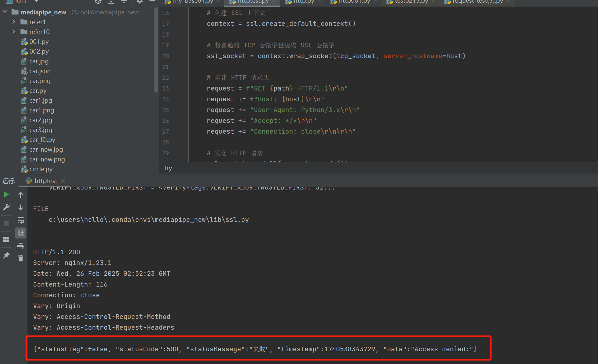598x364 pixels.
Task: Close the httptest run tab
Action: [63, 181]
